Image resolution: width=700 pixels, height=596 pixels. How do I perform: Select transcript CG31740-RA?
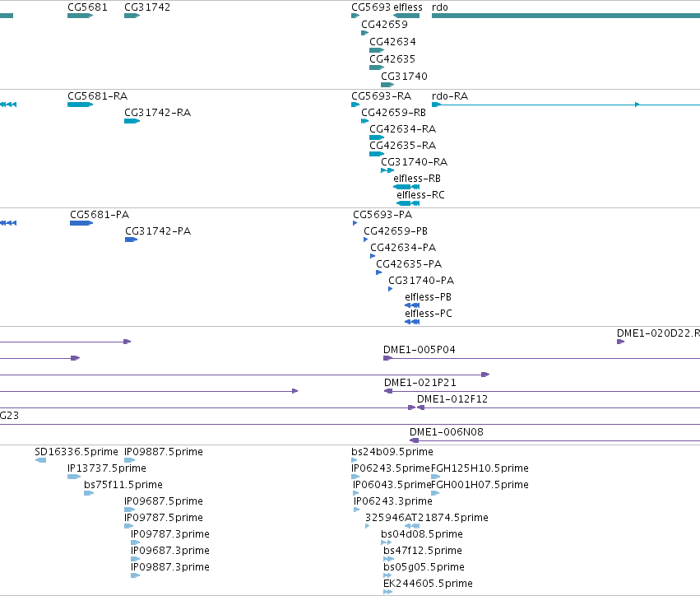click(x=415, y=162)
